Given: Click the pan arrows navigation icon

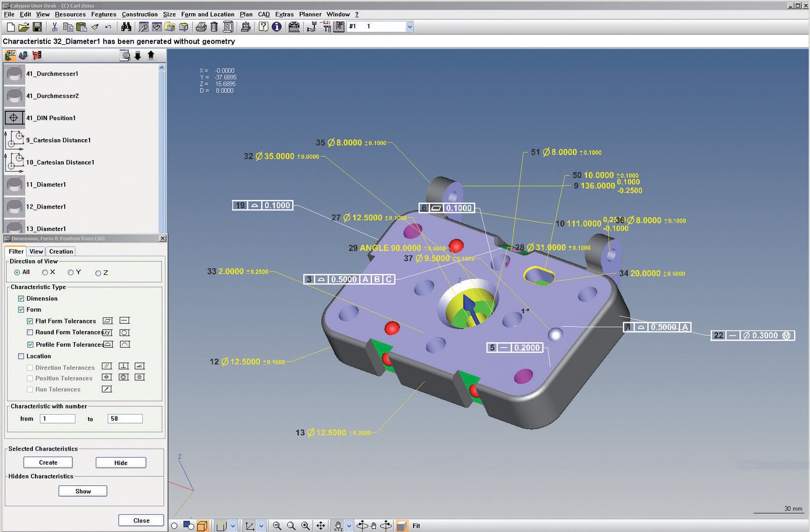Looking at the screenshot, I should (x=320, y=525).
